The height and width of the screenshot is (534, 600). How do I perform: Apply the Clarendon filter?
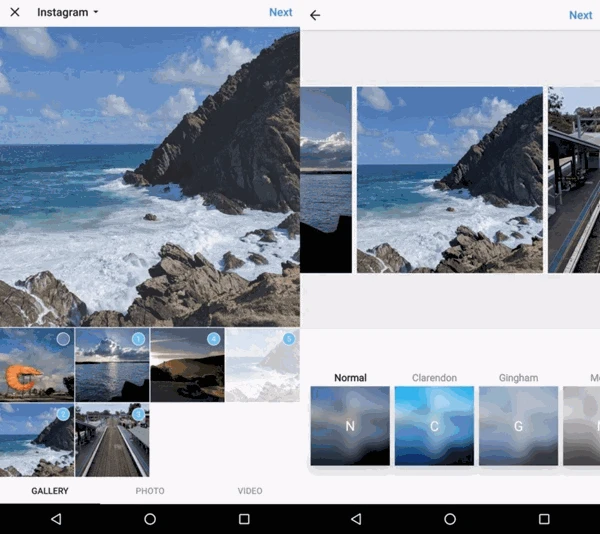434,425
